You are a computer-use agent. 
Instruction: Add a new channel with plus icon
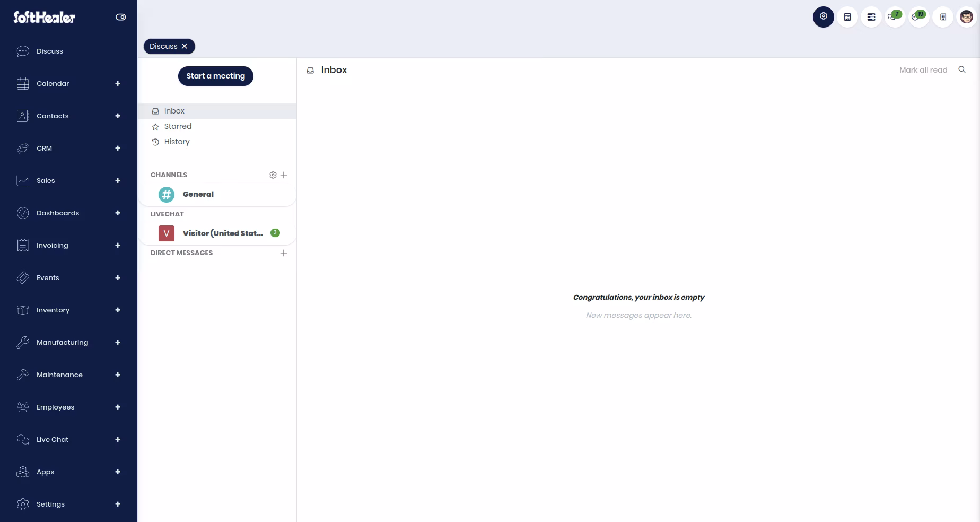point(284,175)
